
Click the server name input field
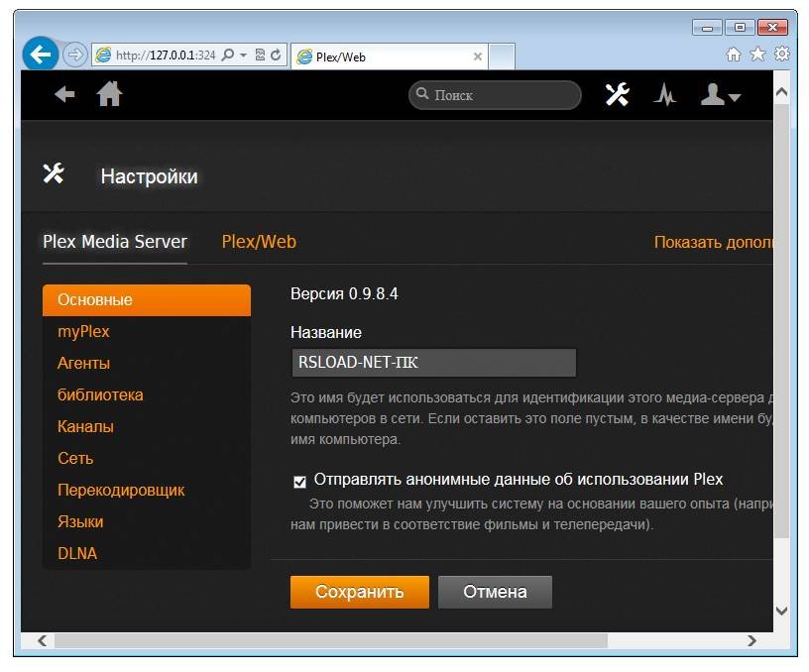pyautogui.click(x=433, y=363)
